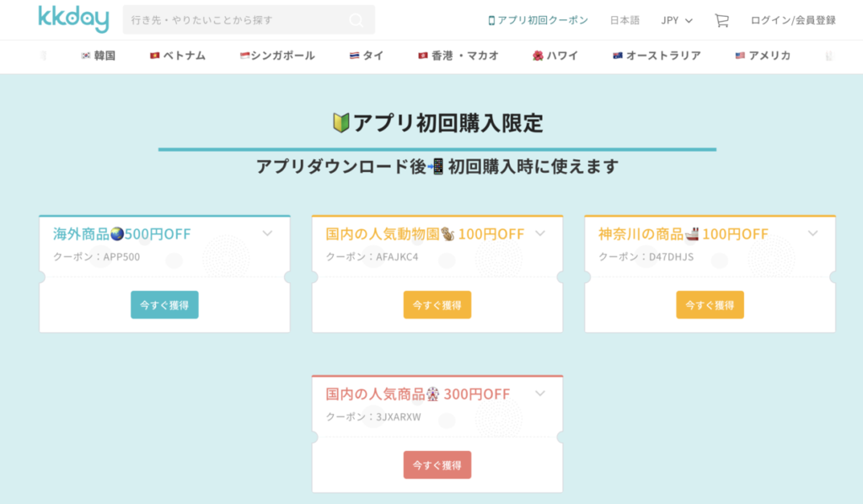Select the 香港・マカオ destination tab
The image size is (863, 504).
click(x=458, y=56)
